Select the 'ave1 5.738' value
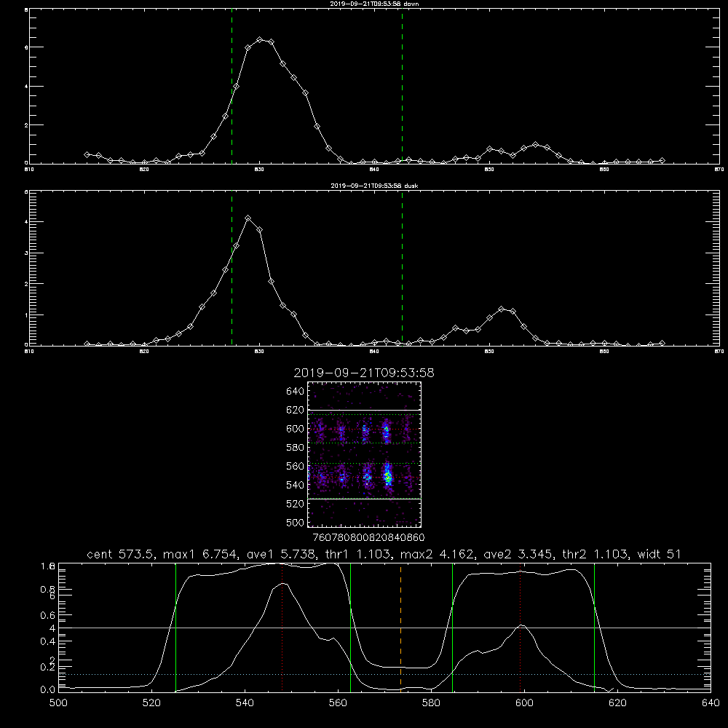728x728 pixels. click(x=280, y=554)
